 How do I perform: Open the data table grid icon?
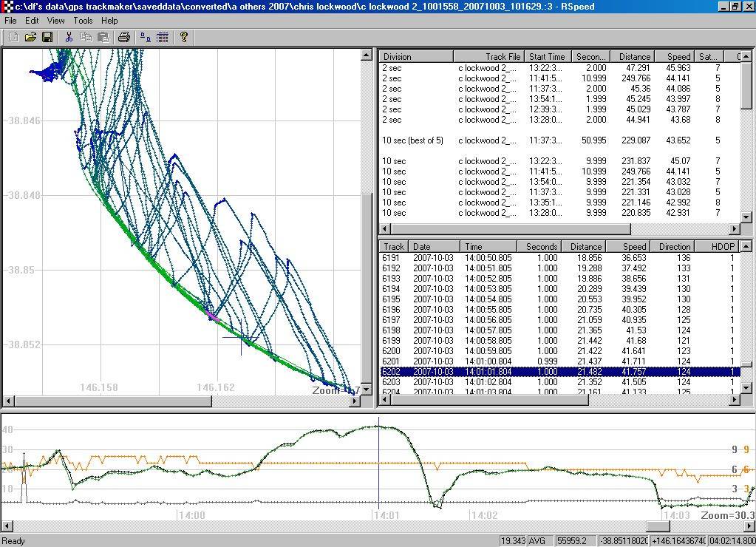(161, 37)
